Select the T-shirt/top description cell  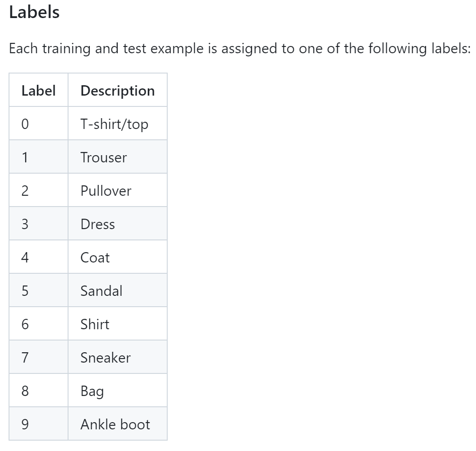pyautogui.click(x=118, y=124)
